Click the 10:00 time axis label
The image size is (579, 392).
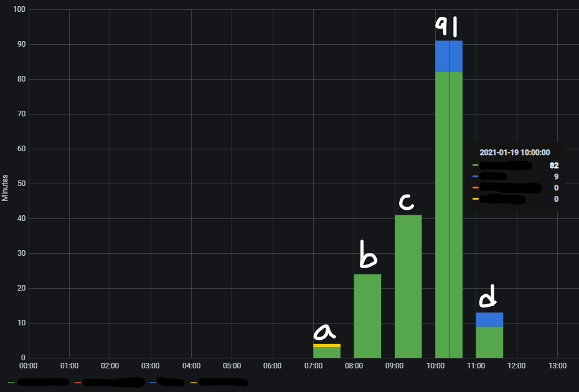436,366
